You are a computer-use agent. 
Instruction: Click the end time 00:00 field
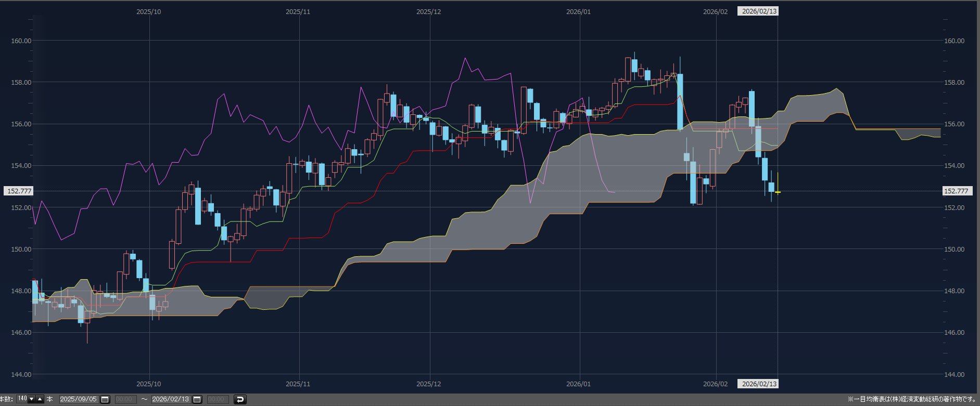pos(217,399)
